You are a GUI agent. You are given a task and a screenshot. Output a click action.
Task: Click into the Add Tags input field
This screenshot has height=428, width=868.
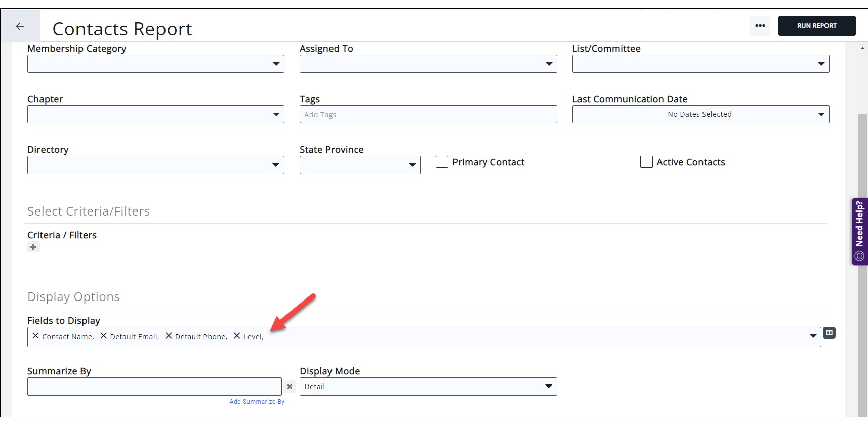click(x=428, y=114)
